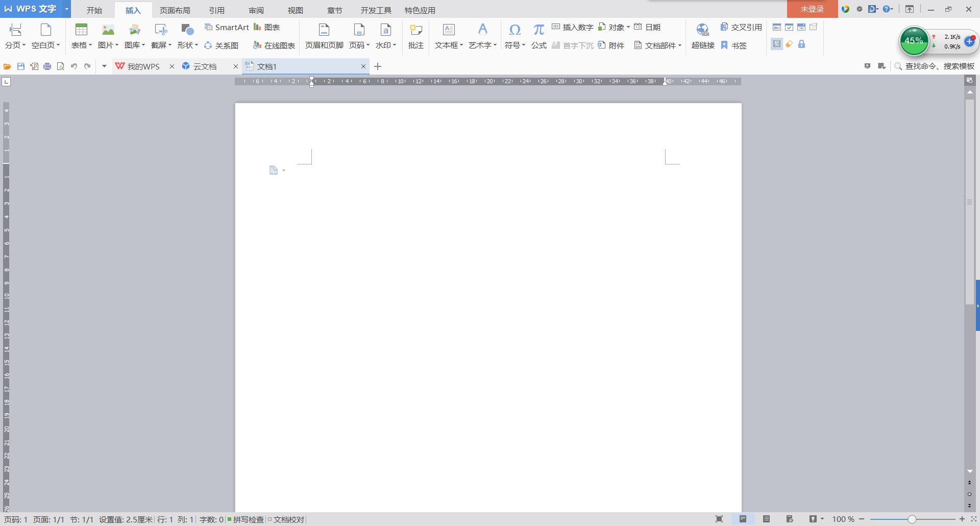
Task: Open the WPS 文字 application menu arrow
Action: (x=66, y=9)
